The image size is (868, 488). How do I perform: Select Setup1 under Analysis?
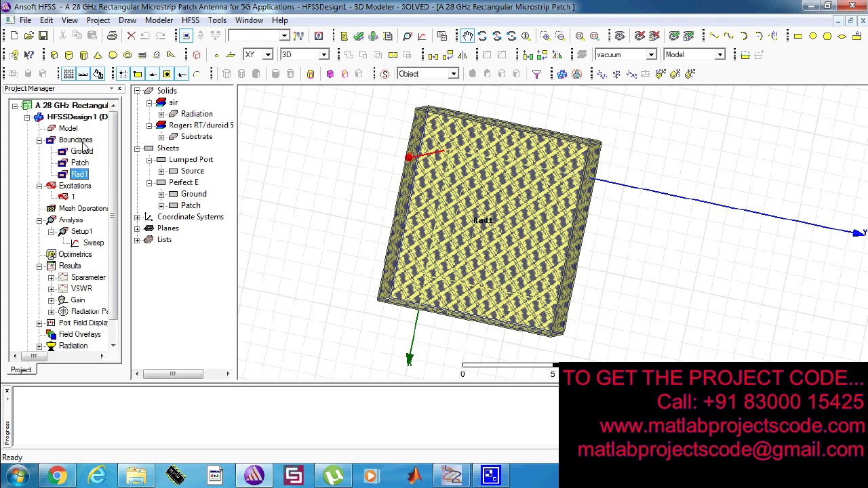pos(81,231)
